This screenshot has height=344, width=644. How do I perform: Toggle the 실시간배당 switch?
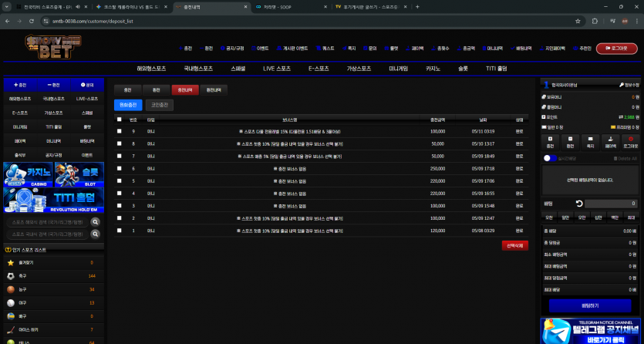click(550, 158)
